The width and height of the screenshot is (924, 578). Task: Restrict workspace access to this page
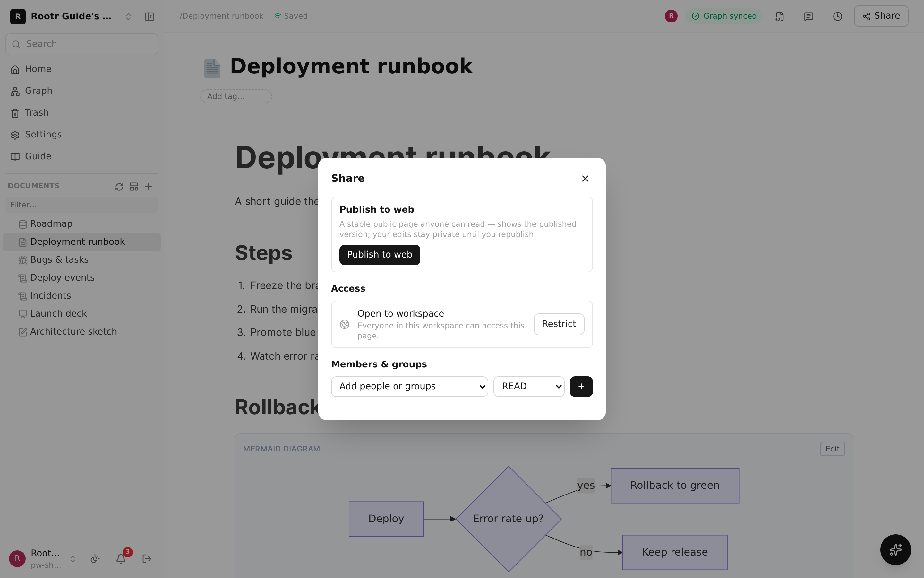(559, 324)
